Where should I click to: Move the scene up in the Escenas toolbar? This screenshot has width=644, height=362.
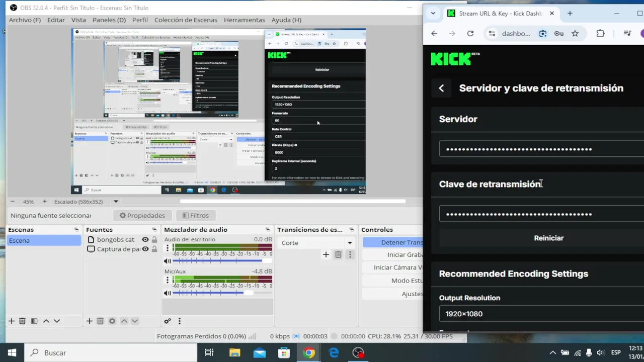click(46, 321)
